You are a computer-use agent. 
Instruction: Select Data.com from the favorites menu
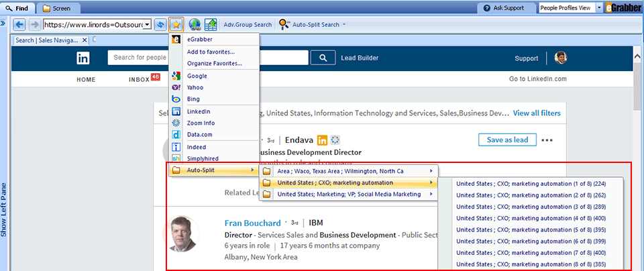coord(214,134)
